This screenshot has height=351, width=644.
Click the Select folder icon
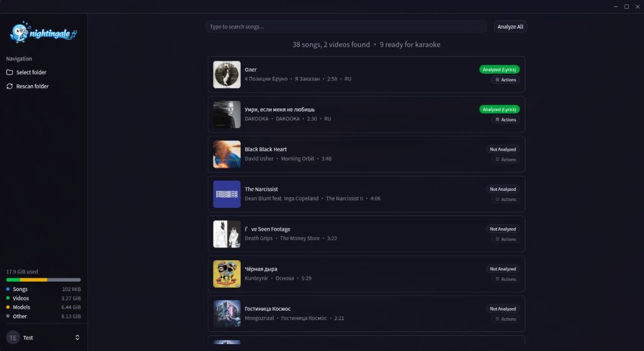[9, 72]
